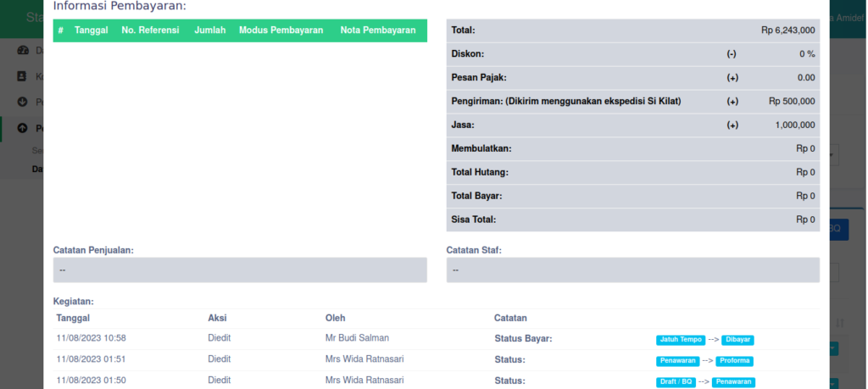The image size is (868, 389).
Task: Click the No. Referensi column header
Action: [150, 31]
